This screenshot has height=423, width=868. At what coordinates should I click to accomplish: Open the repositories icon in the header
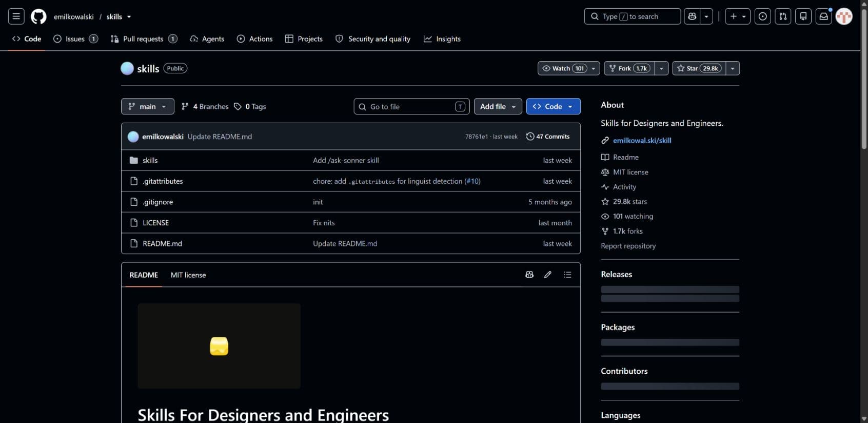coord(803,16)
